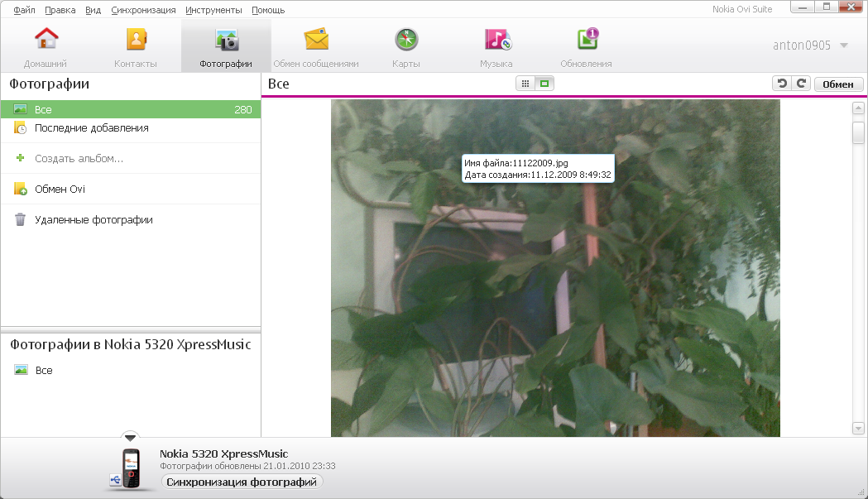Open the Updates (Обновления) section
868x499 pixels.
[x=586, y=48]
